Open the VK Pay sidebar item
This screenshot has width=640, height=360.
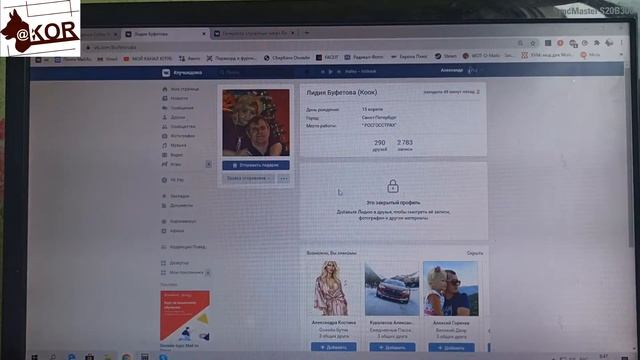pos(173,180)
